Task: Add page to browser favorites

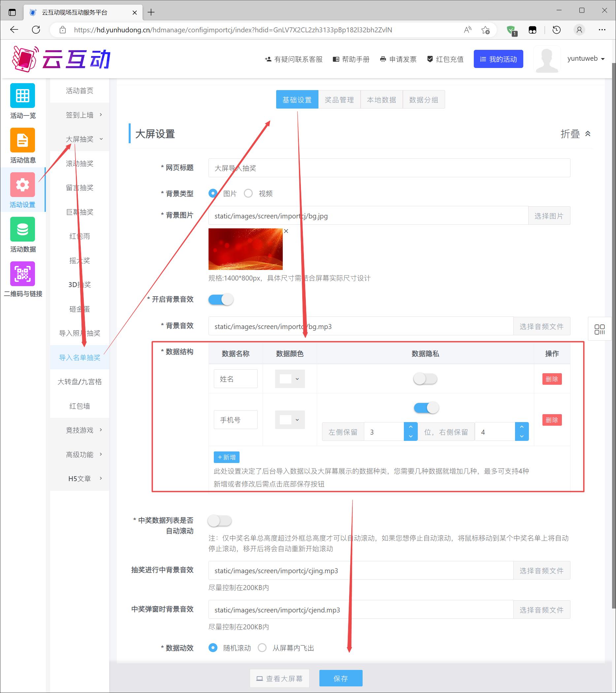Action: pyautogui.click(x=485, y=30)
